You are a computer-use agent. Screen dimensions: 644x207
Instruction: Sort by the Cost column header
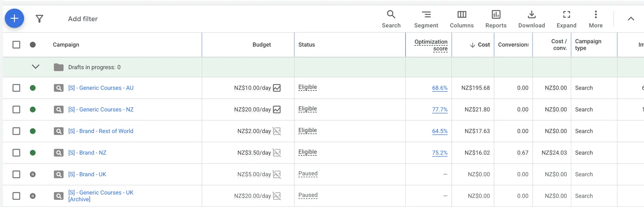point(480,45)
